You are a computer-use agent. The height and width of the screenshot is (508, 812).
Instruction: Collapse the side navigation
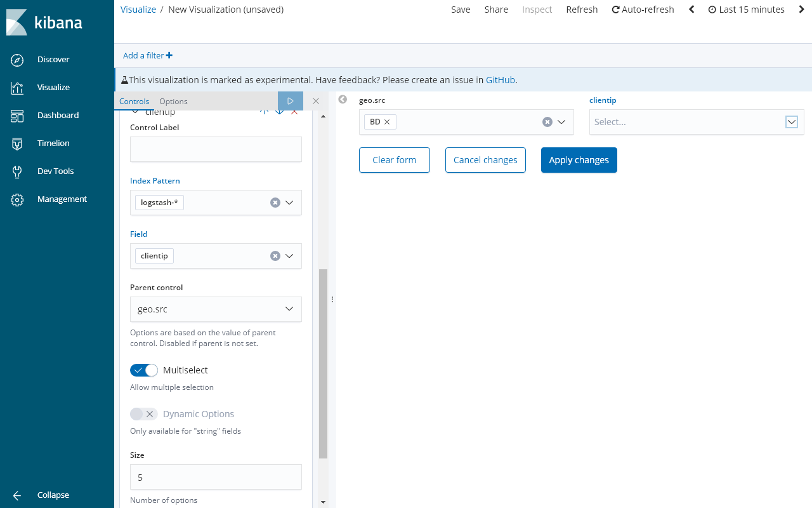coord(53,495)
